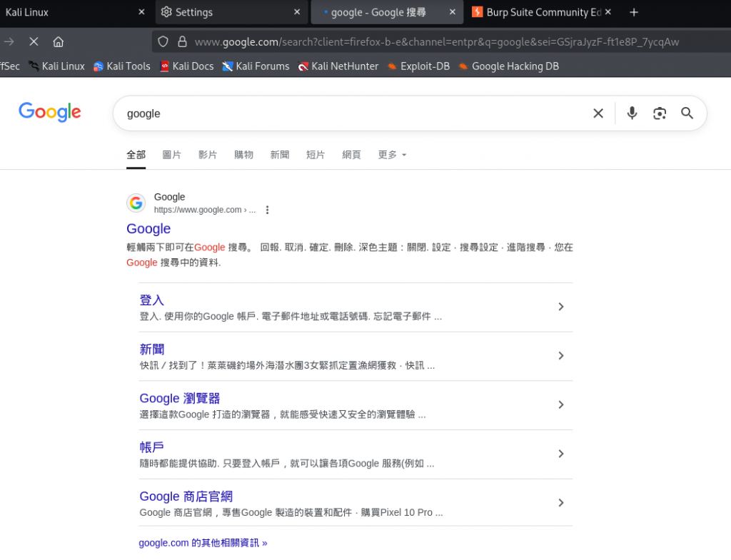
Task: Open Kali Tools bookmark
Action: [121, 66]
